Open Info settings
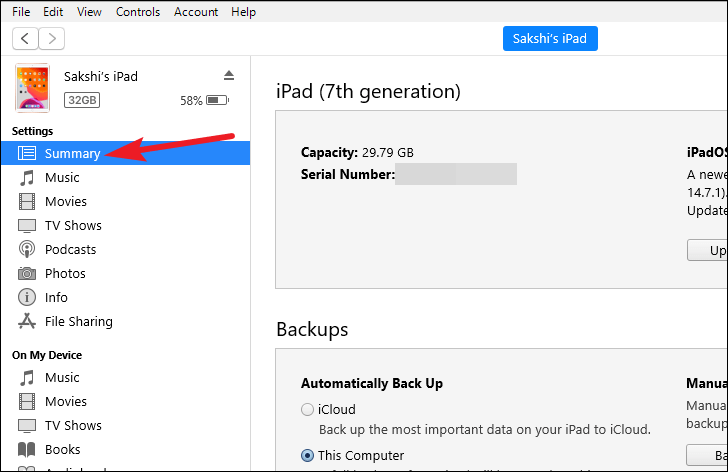The height and width of the screenshot is (472, 728). [x=125, y=297]
